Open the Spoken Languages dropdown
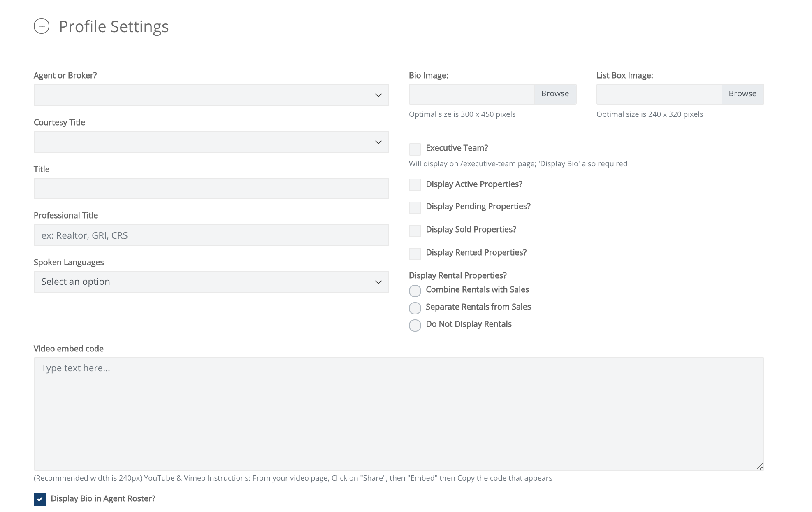This screenshot has height=512, width=812. (x=211, y=282)
